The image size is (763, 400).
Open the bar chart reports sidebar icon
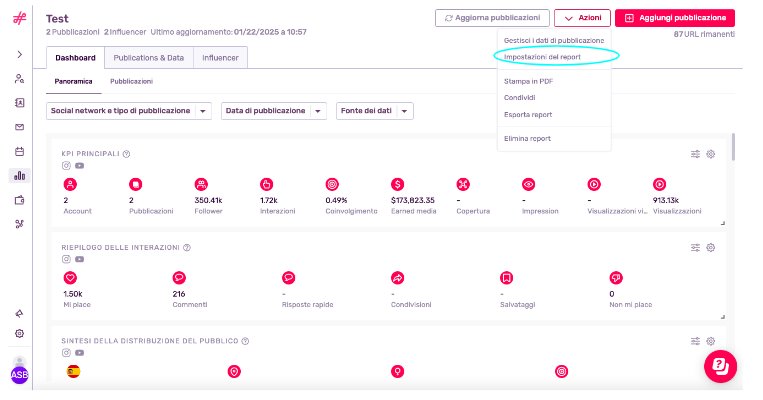(19, 176)
